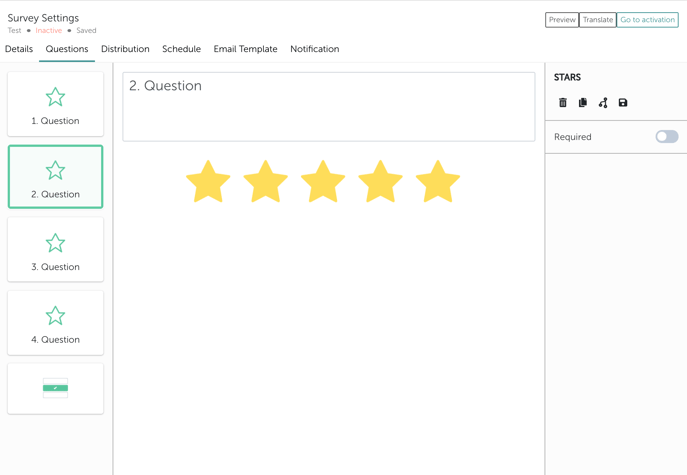The height and width of the screenshot is (475, 687).
Task: Toggle the Required switch
Action: click(666, 137)
